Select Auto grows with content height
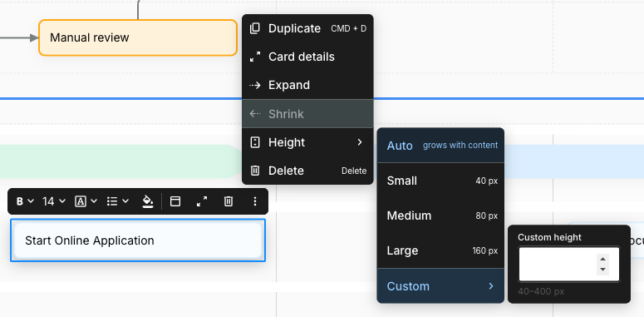The height and width of the screenshot is (317, 644). coord(440,146)
